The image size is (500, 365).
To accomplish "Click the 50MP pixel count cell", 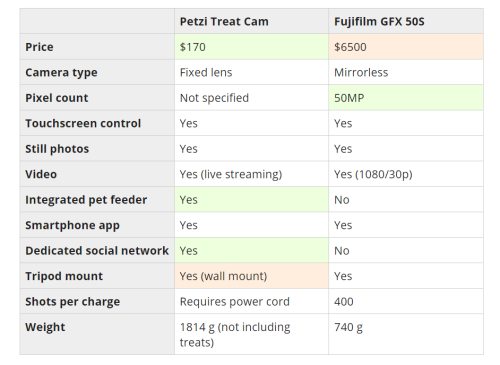I will click(x=406, y=98).
